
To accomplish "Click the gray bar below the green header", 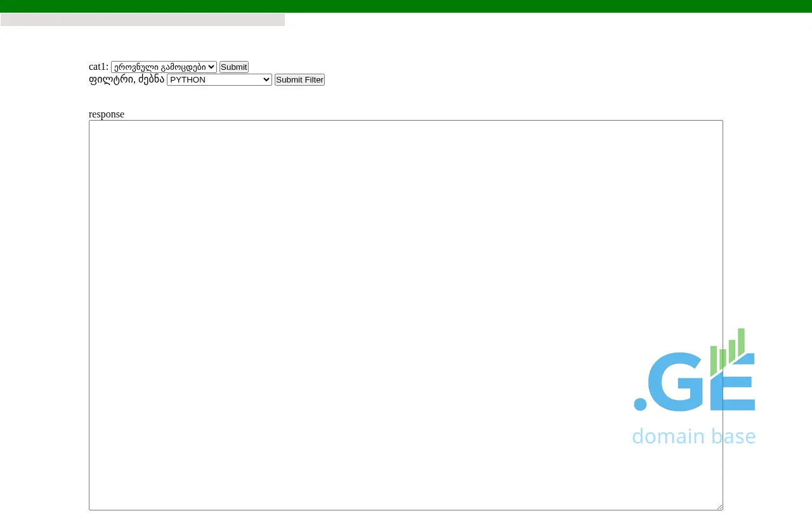I will pyautogui.click(x=143, y=20).
